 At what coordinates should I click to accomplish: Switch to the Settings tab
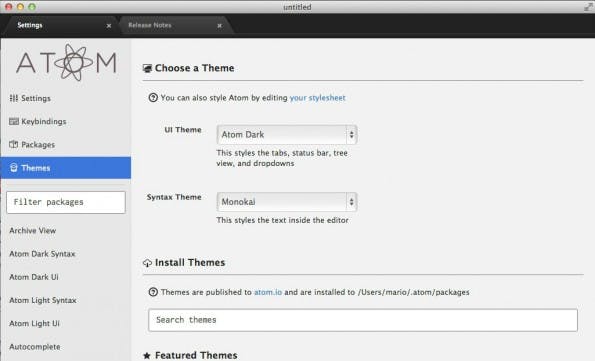point(61,25)
